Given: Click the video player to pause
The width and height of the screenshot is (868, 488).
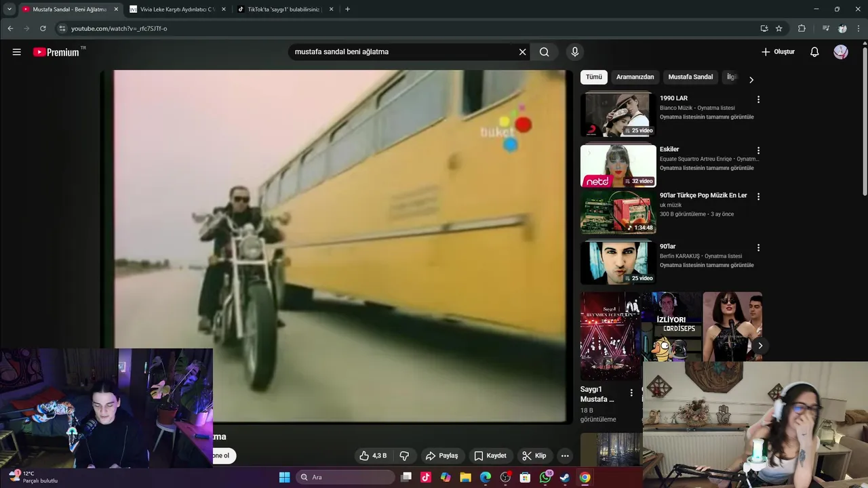Looking at the screenshot, I should pyautogui.click(x=336, y=247).
